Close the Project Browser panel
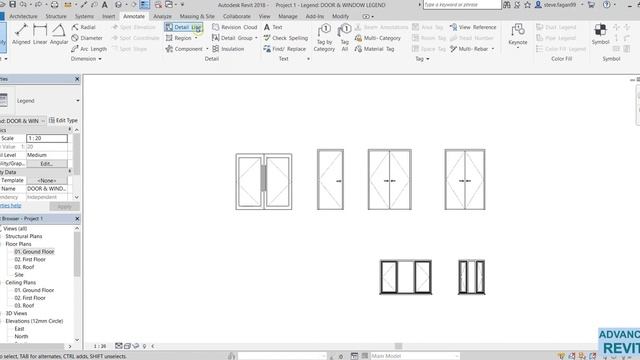This screenshot has height=360, width=640. pos(77,219)
